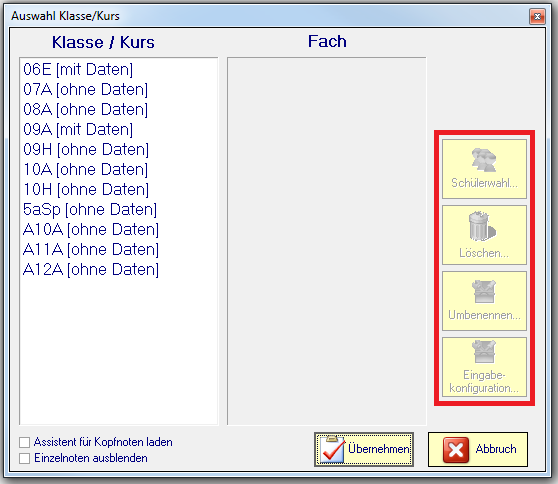Click the Umbenennen icon button

pos(484,301)
